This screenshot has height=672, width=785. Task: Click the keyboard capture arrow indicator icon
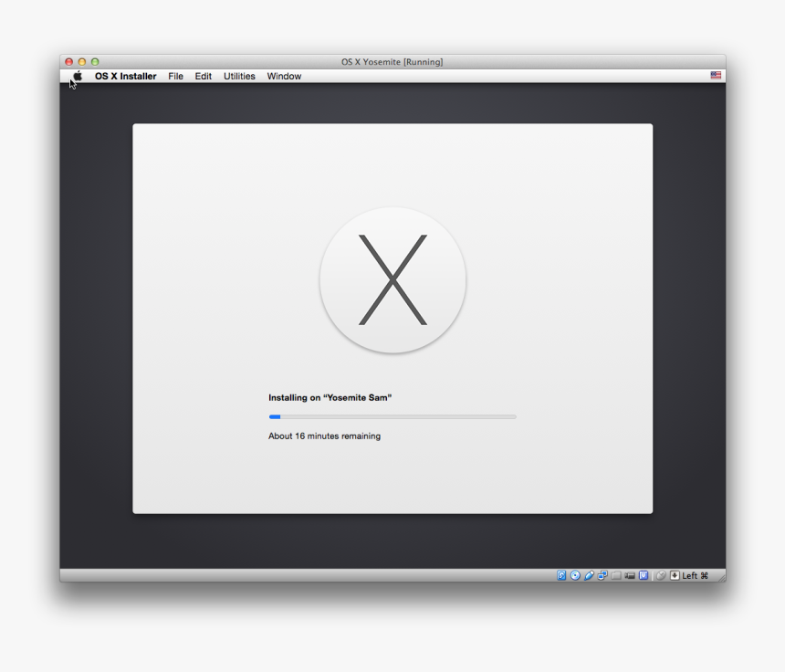coord(675,575)
